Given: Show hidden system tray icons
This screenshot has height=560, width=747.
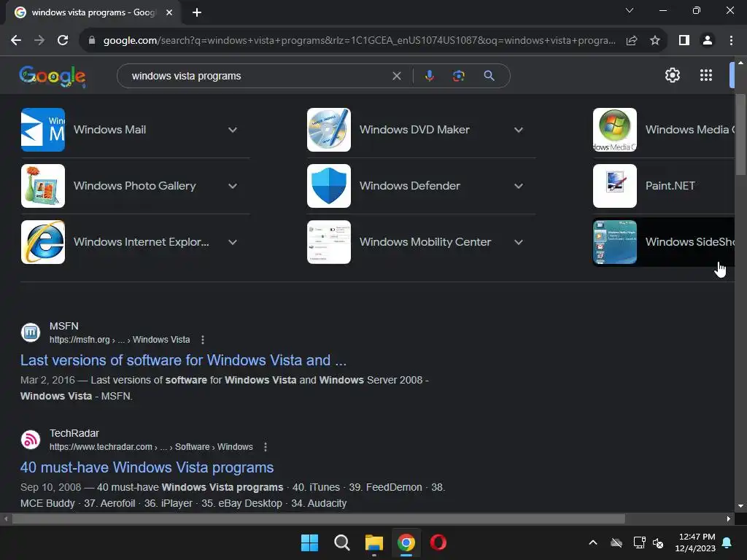Looking at the screenshot, I should tap(593, 542).
